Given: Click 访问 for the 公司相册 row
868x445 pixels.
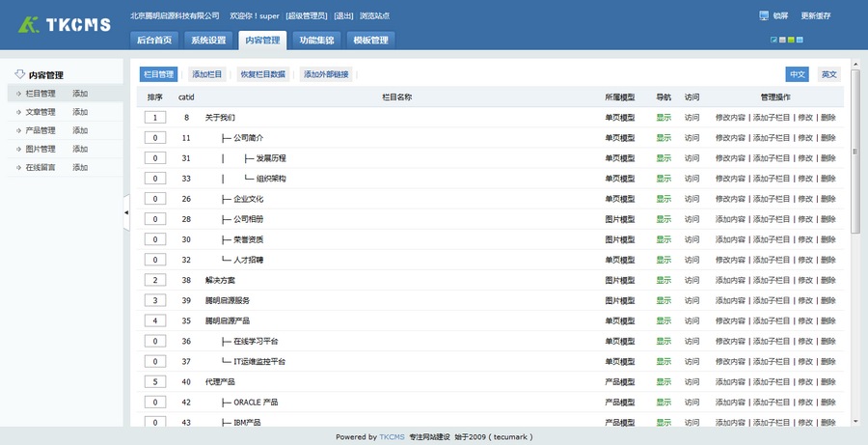Looking at the screenshot, I should point(692,219).
